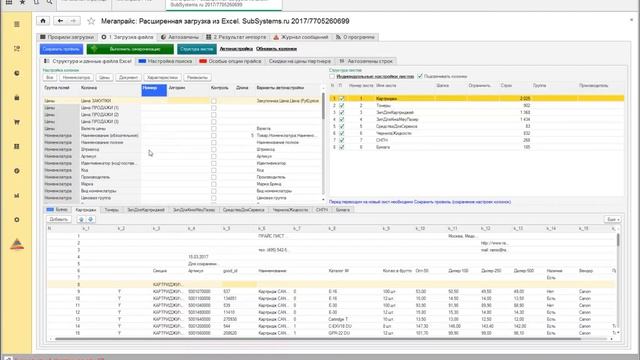Toggle the Контроль checkbox for Валюта цены row
640x360 pixels.
pos(213,129)
